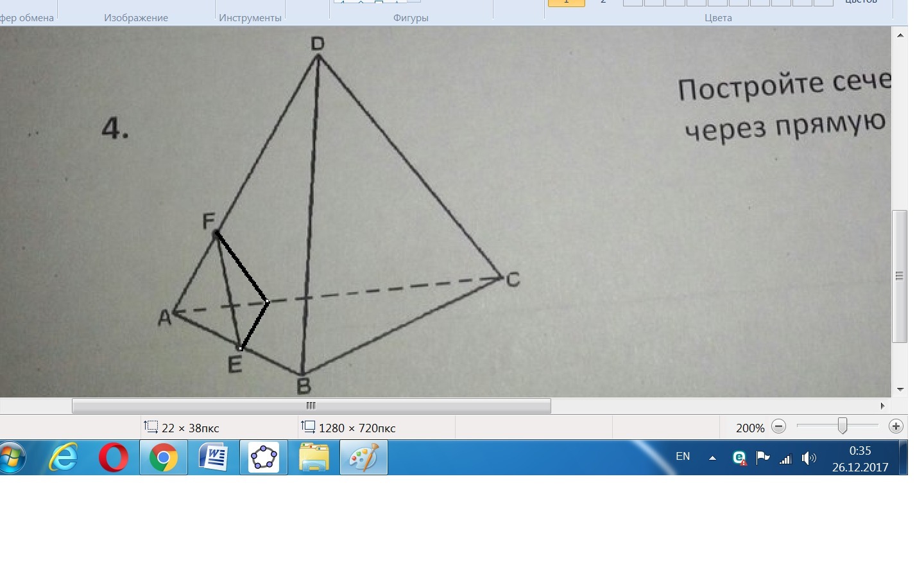Click the problem number '4.' on canvas
The width and height of the screenshot is (924, 578).
point(115,128)
